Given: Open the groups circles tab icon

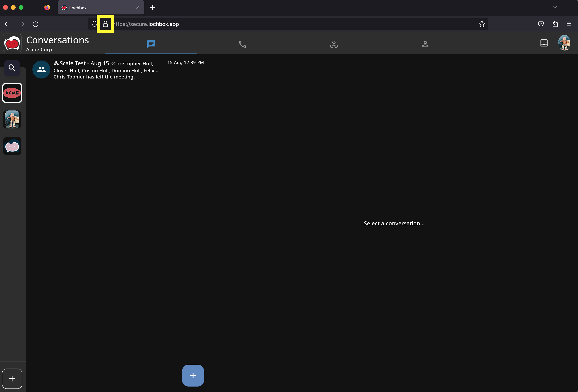Looking at the screenshot, I should coord(334,45).
